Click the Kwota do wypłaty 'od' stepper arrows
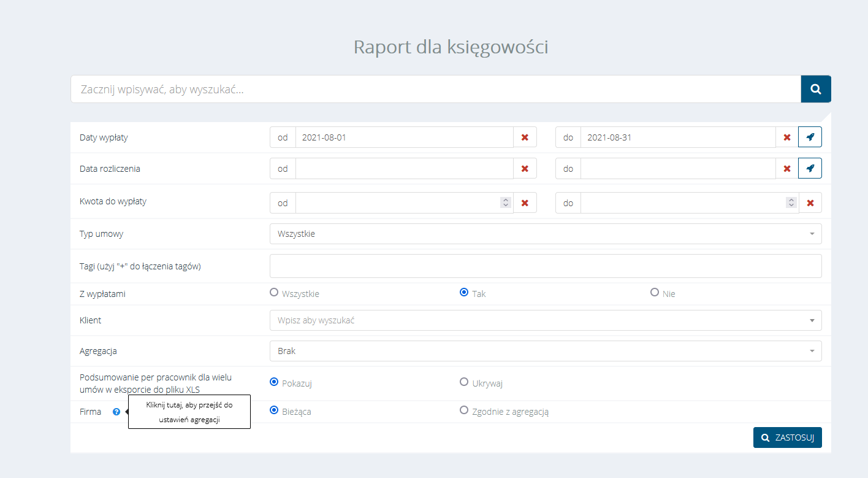The width and height of the screenshot is (868, 478). coord(505,202)
